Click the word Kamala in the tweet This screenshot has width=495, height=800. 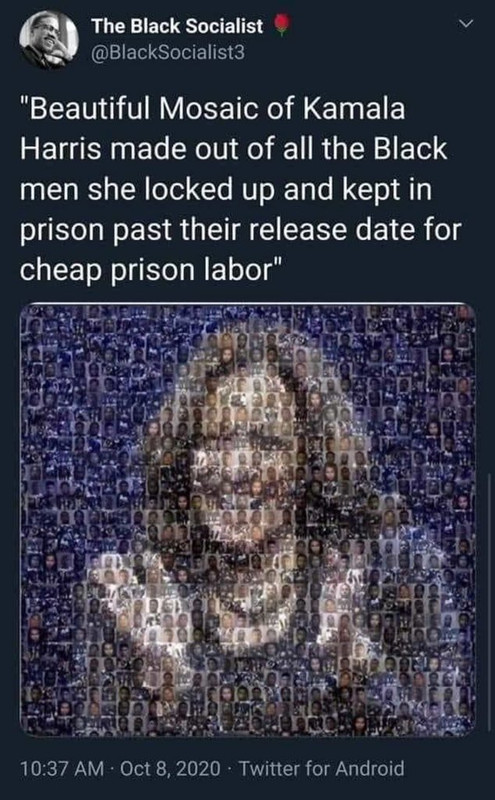pos(354,109)
